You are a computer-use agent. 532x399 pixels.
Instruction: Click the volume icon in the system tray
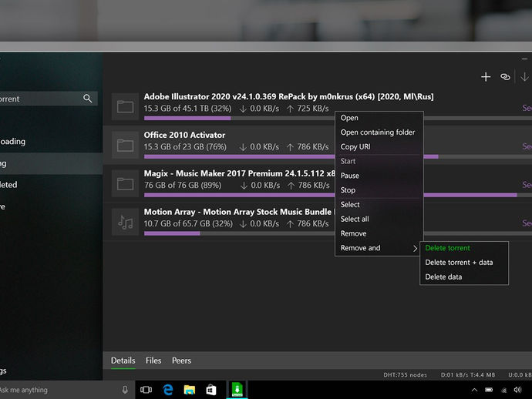[x=517, y=390]
